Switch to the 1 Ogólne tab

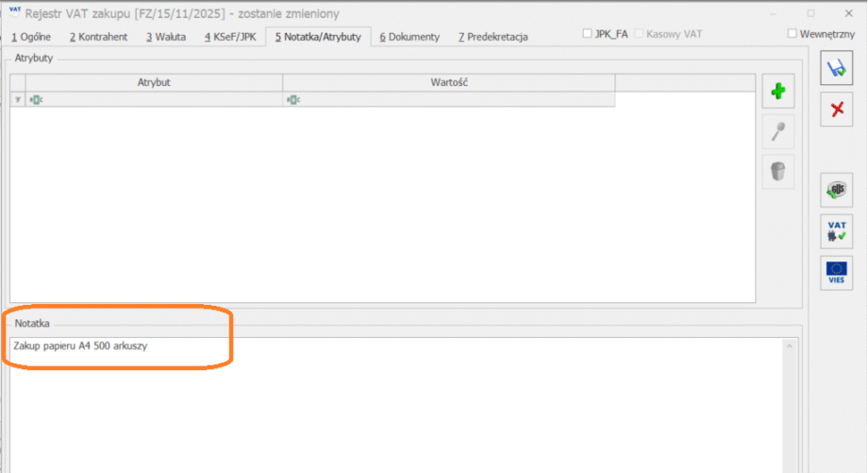pos(31,37)
